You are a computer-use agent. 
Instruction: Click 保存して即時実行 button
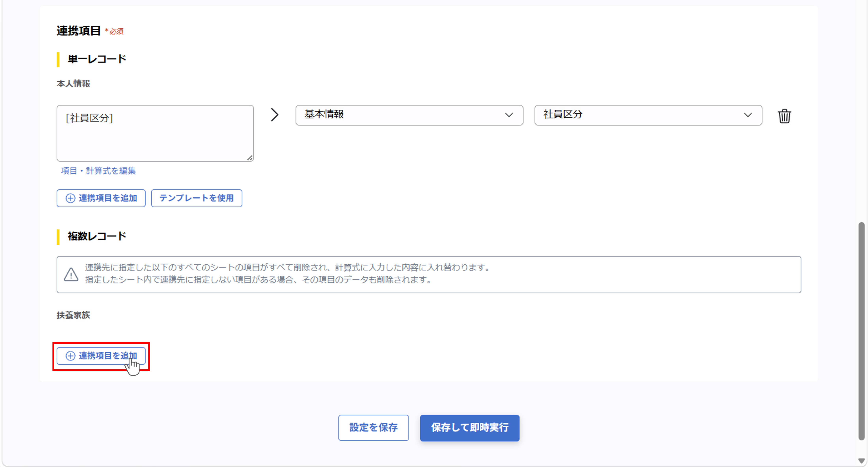click(469, 428)
